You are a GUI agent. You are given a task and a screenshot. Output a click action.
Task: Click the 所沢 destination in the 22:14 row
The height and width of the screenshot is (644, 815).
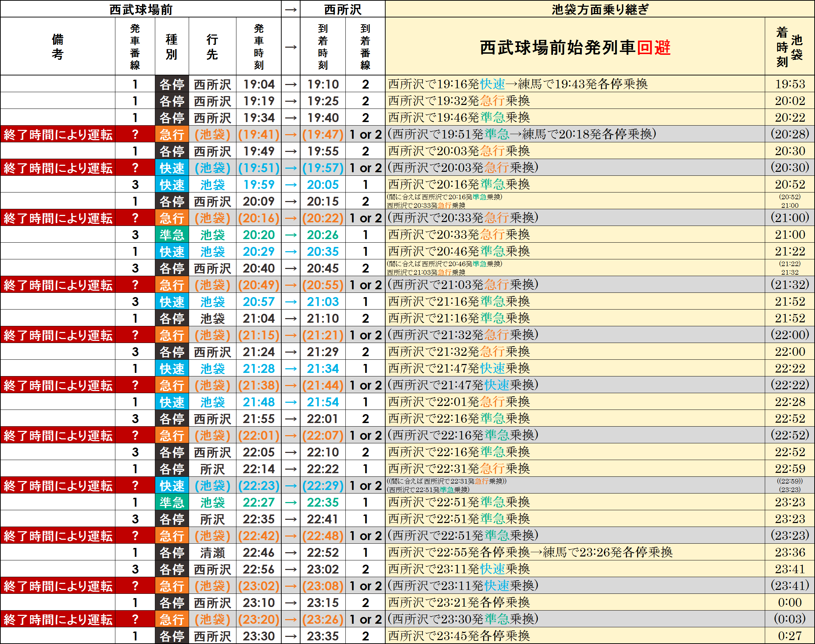[213, 469]
